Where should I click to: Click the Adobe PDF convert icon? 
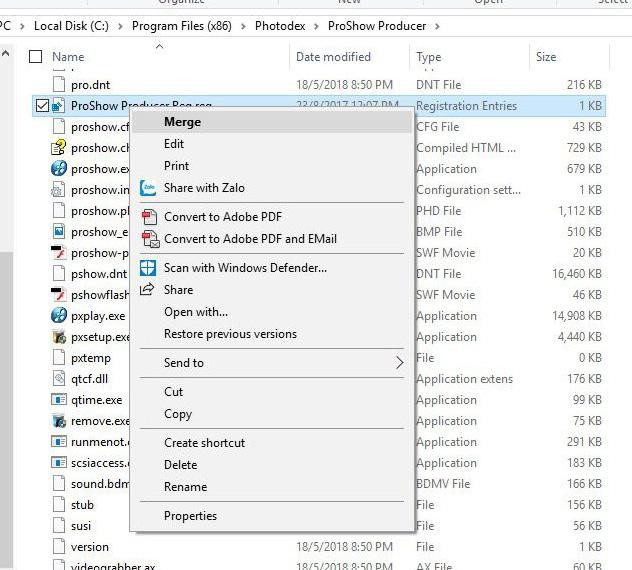tap(148, 217)
